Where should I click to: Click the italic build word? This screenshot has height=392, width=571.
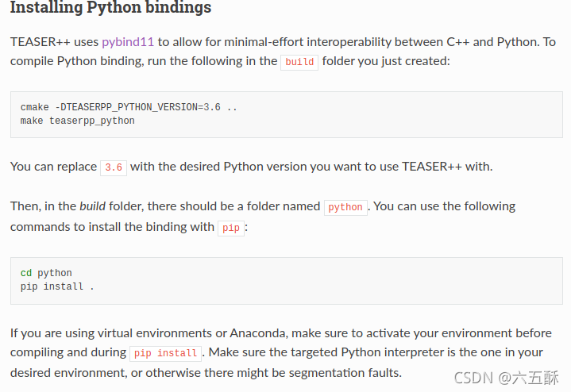92,206
